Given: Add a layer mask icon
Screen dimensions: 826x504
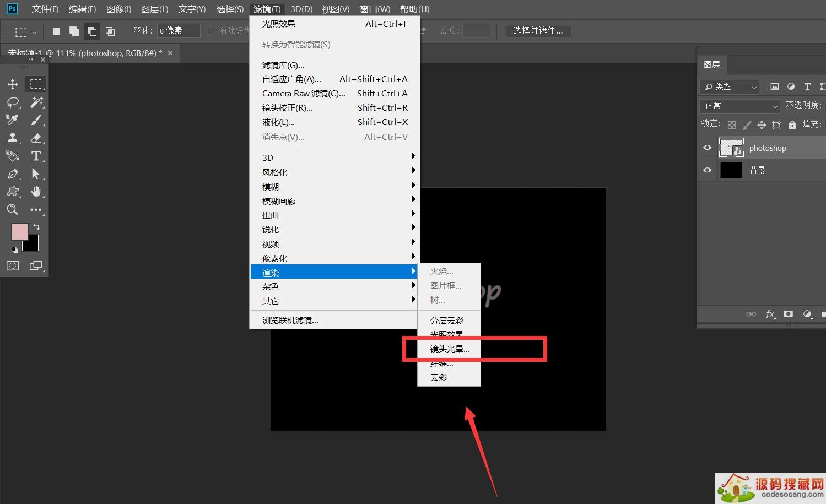Looking at the screenshot, I should [x=789, y=314].
